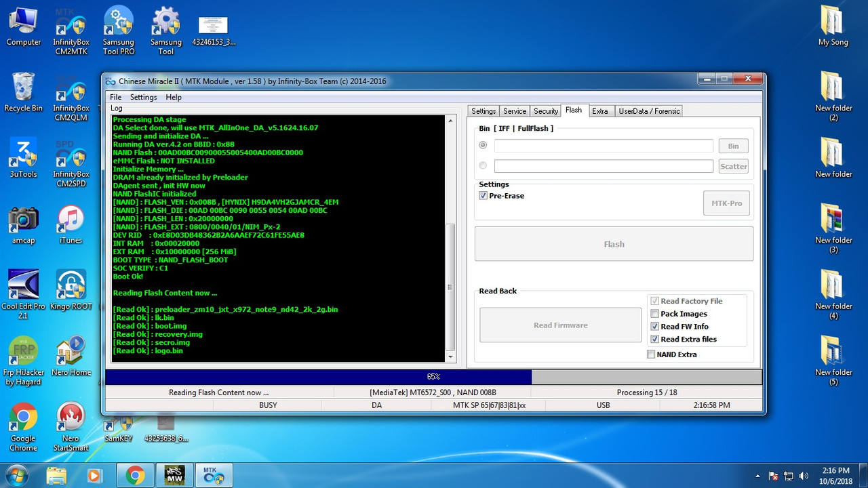Select the Scatter file radio button
Image resolution: width=868 pixels, height=488 pixels.
(x=484, y=165)
